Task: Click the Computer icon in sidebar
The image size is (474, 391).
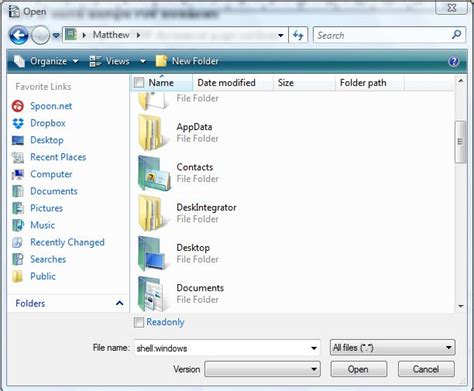Action: (18, 174)
